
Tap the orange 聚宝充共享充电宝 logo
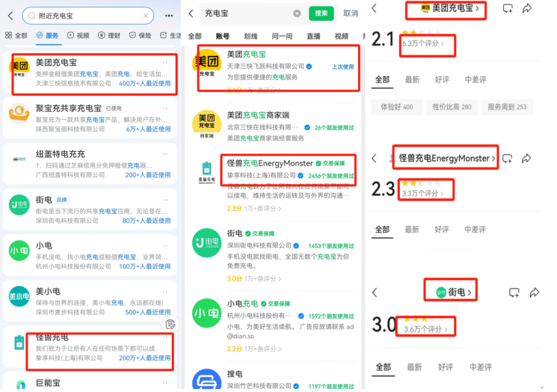(x=20, y=114)
